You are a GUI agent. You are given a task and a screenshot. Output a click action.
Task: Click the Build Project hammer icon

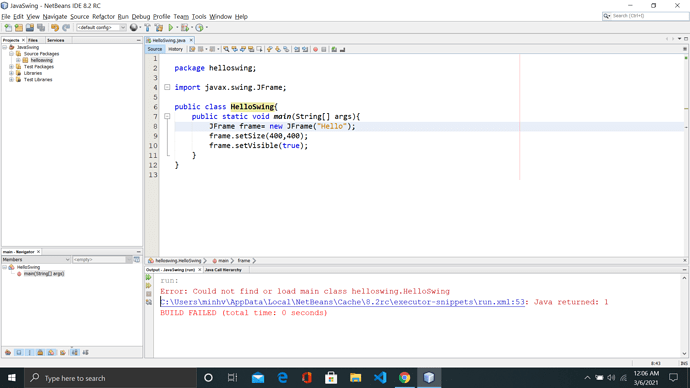[x=147, y=28]
